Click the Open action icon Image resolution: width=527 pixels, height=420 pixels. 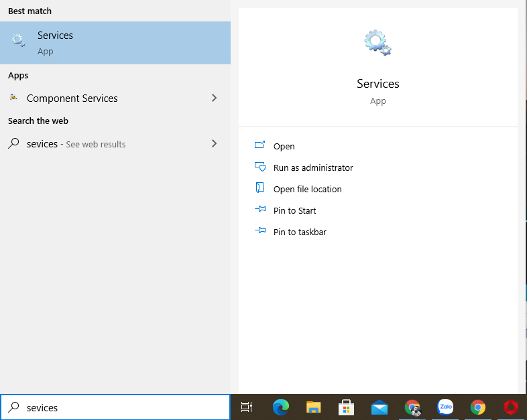259,145
